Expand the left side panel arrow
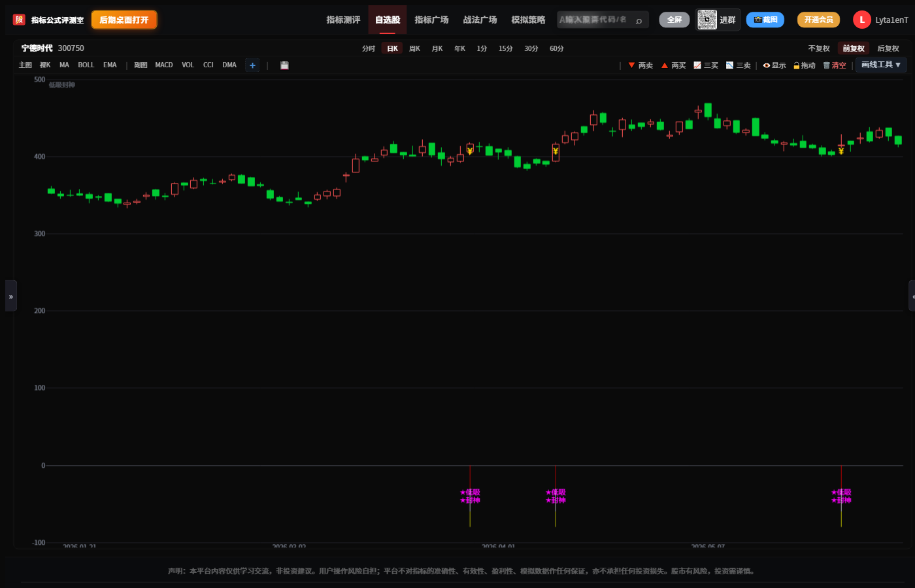Screen dimensions: 915x588 pos(11,296)
